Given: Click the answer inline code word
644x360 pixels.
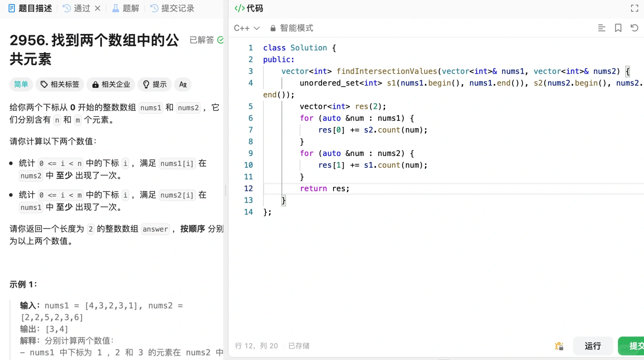Looking at the screenshot, I should click(155, 229).
